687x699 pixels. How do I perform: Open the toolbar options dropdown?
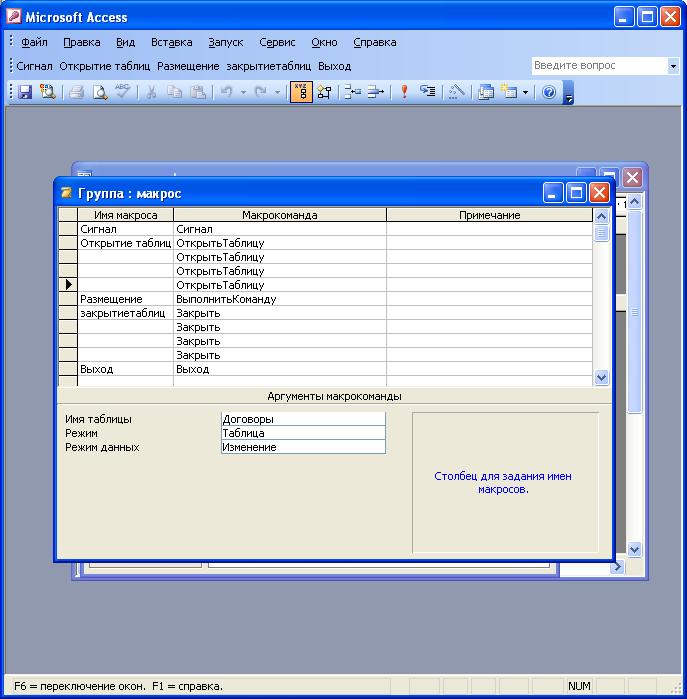point(568,93)
